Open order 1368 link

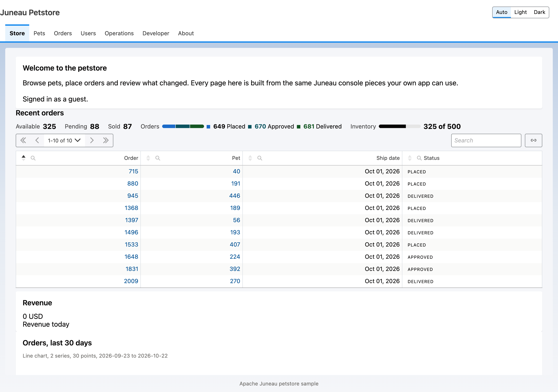click(131, 208)
